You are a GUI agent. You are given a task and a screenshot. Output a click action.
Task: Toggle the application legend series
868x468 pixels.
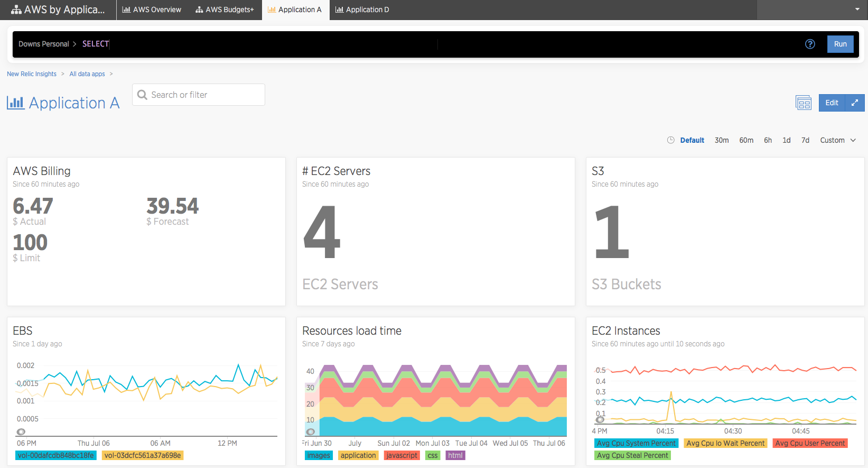coord(358,455)
